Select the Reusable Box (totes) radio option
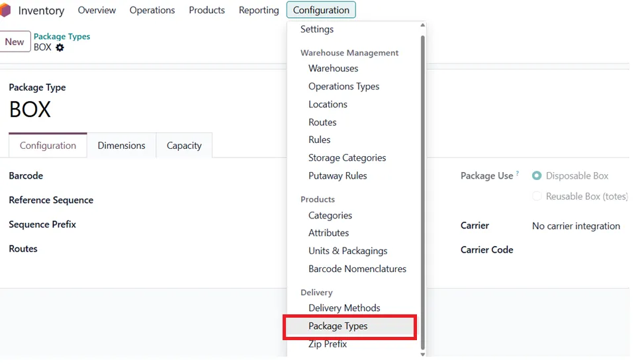 [x=537, y=197]
